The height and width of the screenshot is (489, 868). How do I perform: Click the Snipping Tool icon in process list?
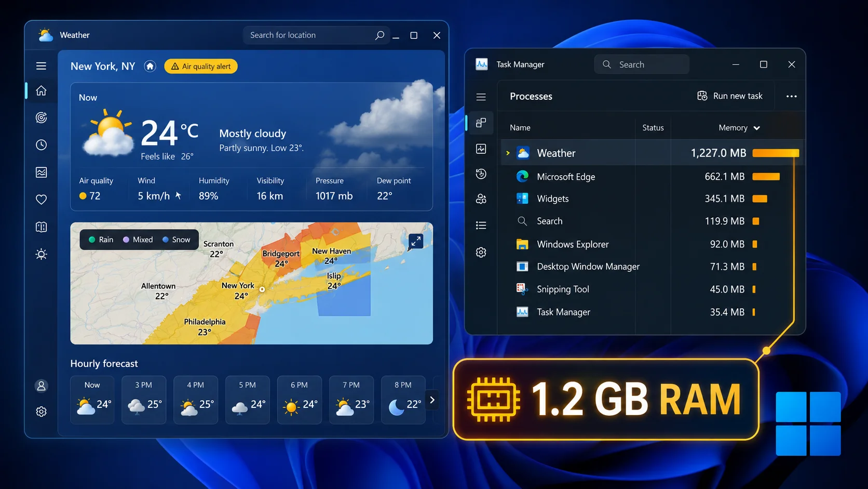tap(522, 289)
